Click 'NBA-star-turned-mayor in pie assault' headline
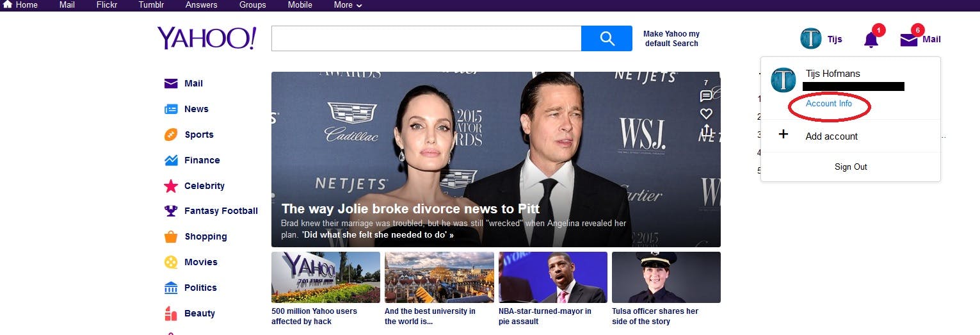The width and height of the screenshot is (980, 335). click(x=545, y=316)
